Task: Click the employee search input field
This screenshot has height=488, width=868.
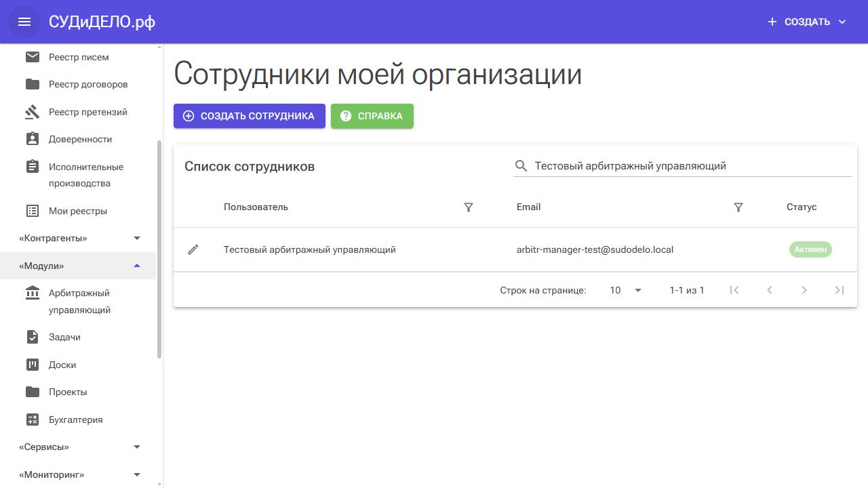Action: [x=692, y=166]
